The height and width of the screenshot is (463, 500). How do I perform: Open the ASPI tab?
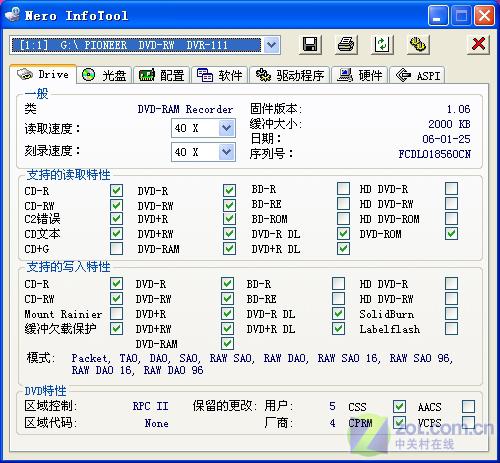(417, 75)
